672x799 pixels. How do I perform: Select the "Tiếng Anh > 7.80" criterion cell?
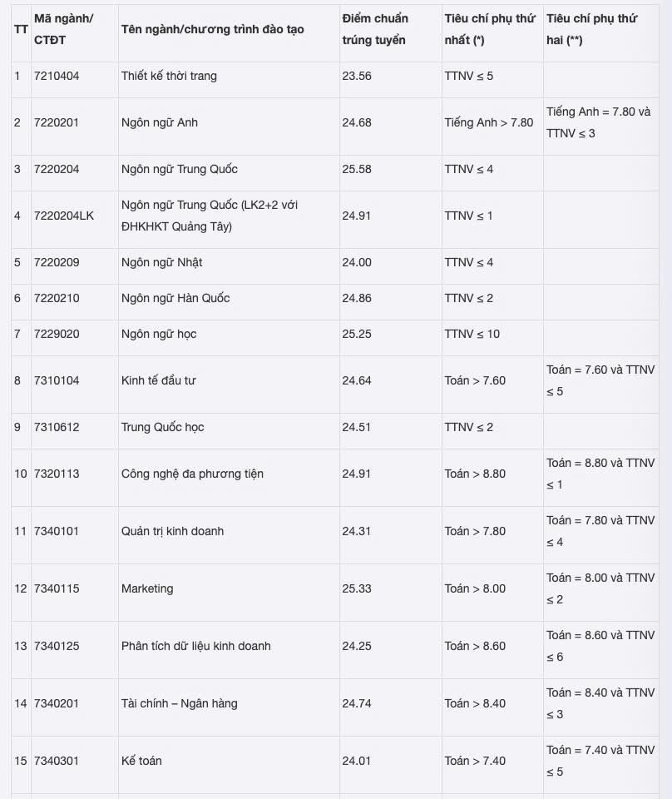tap(489, 122)
